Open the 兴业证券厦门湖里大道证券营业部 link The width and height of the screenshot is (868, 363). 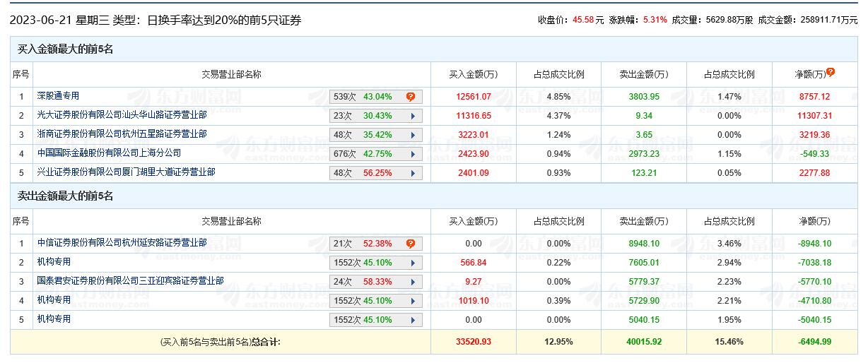(x=126, y=172)
